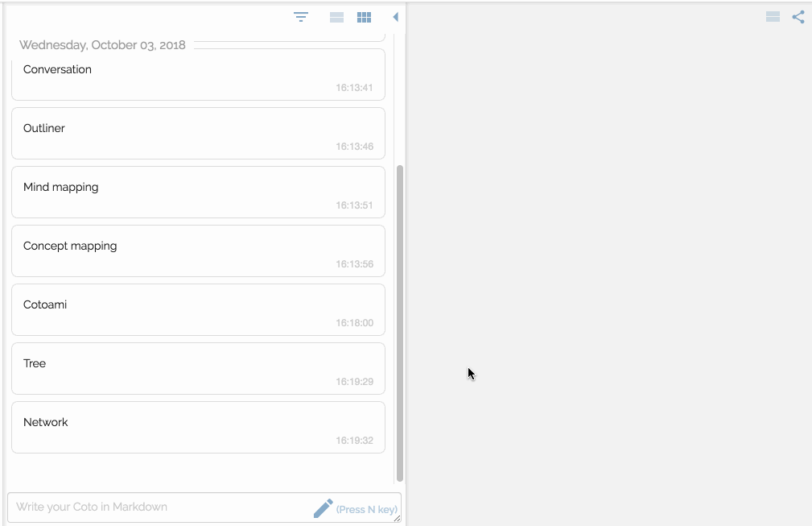This screenshot has width=812, height=526.
Task: Switch timeline to list view icon
Action: [336, 18]
